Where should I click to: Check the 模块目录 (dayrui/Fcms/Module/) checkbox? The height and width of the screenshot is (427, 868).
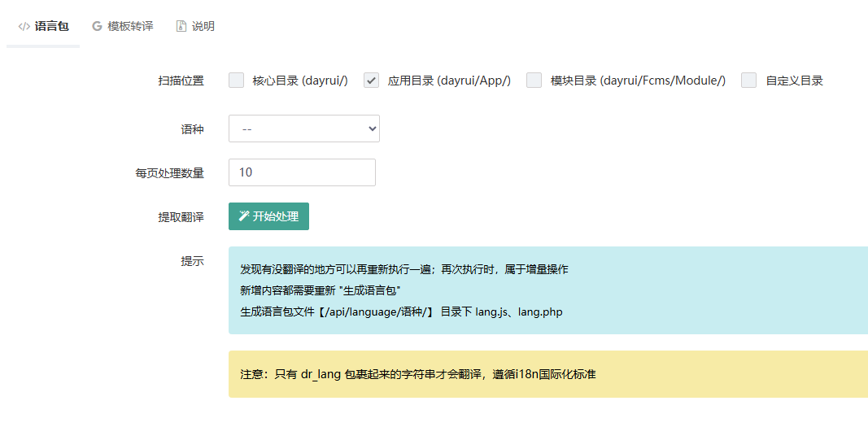pos(534,81)
